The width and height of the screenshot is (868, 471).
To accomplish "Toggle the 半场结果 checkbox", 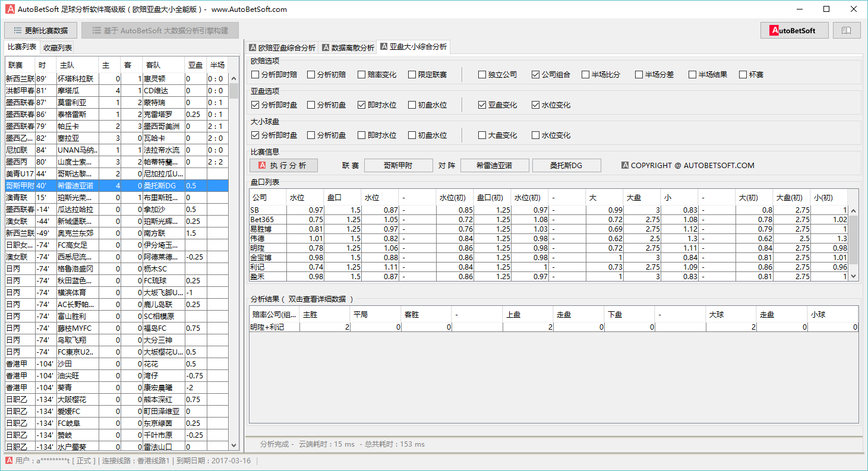I will [708, 75].
